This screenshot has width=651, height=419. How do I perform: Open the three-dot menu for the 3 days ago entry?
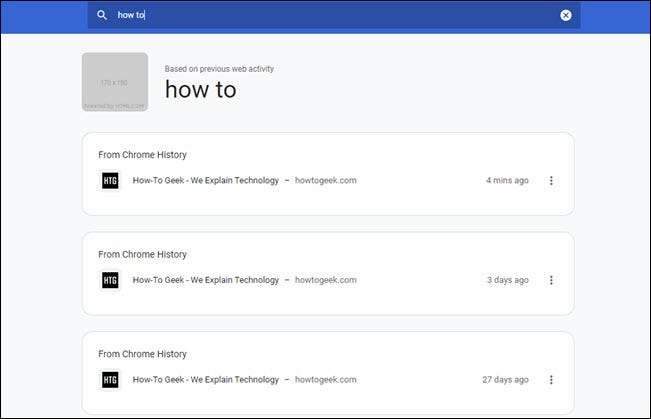tap(551, 280)
